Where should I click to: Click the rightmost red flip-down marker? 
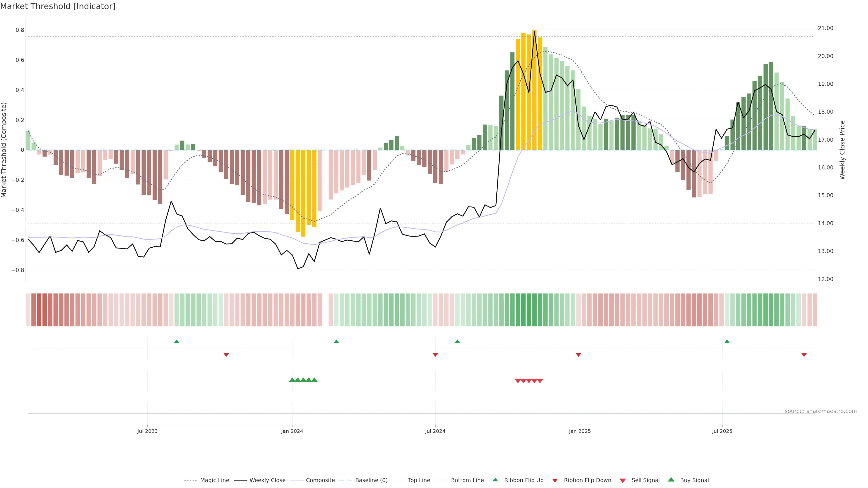coord(804,355)
